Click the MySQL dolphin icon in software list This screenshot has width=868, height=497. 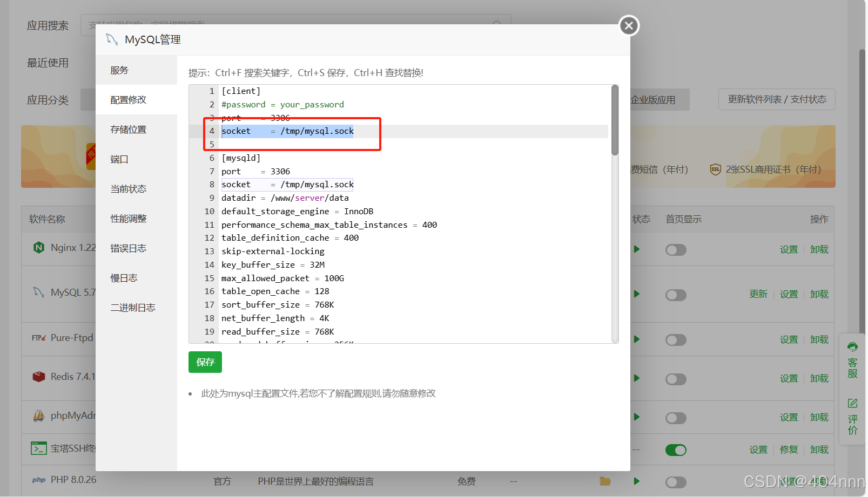(x=39, y=292)
